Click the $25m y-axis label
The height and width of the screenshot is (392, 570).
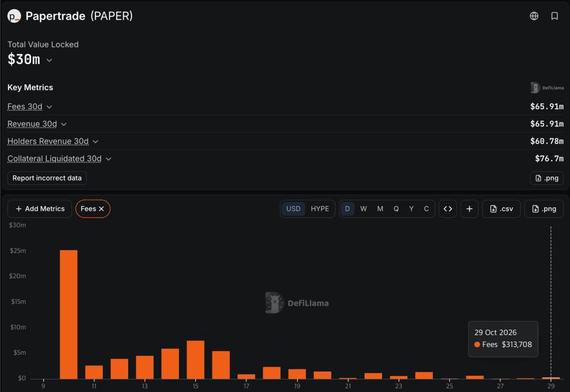17,251
